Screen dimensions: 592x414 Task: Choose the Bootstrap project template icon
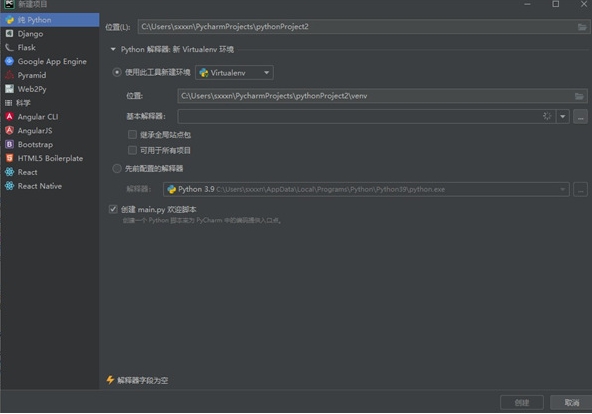pyautogui.click(x=9, y=144)
